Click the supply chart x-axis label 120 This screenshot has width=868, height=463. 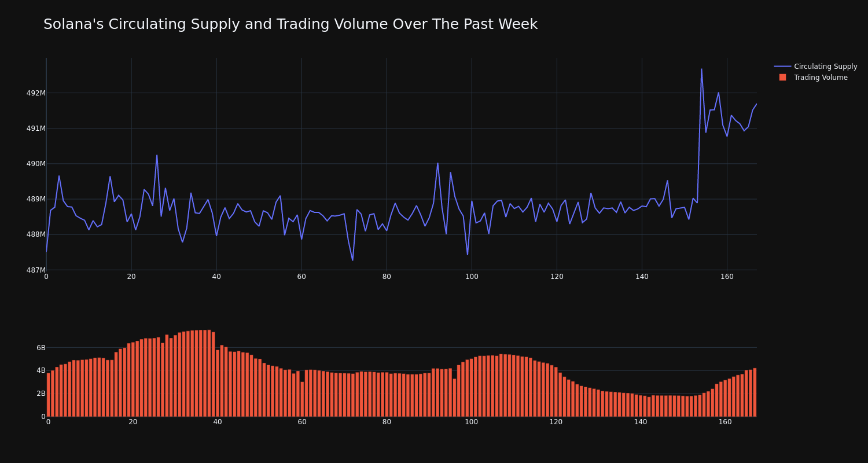(x=557, y=277)
